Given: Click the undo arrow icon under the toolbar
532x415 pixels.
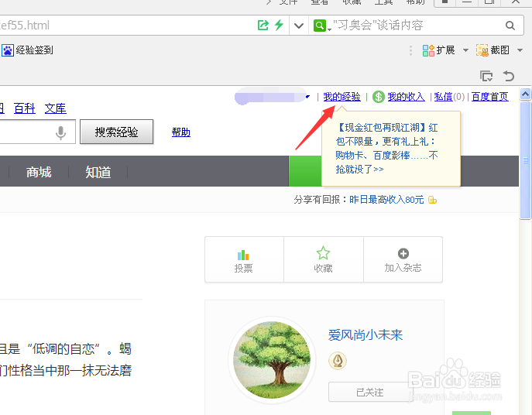Looking at the screenshot, I should pos(509,76).
